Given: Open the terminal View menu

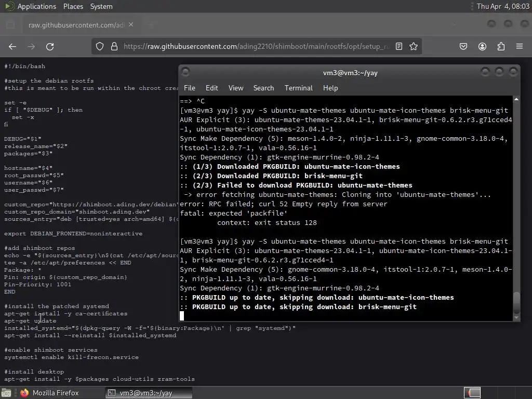Looking at the screenshot, I should pyautogui.click(x=236, y=88).
